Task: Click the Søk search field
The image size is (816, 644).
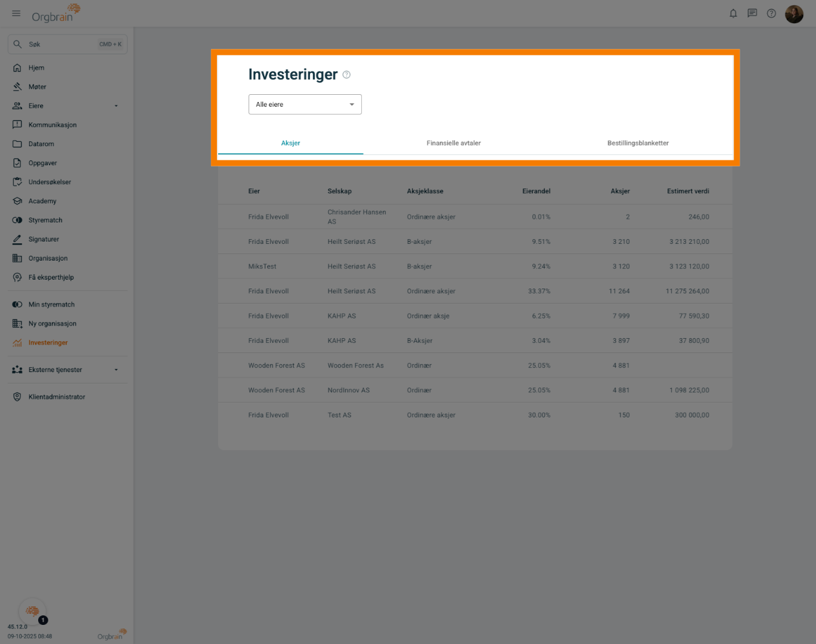Action: click(67, 44)
